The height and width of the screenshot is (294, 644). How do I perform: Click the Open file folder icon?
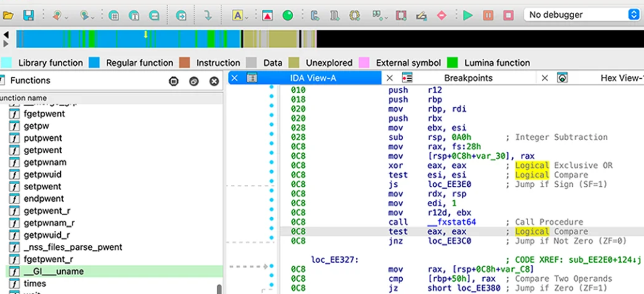[9, 14]
